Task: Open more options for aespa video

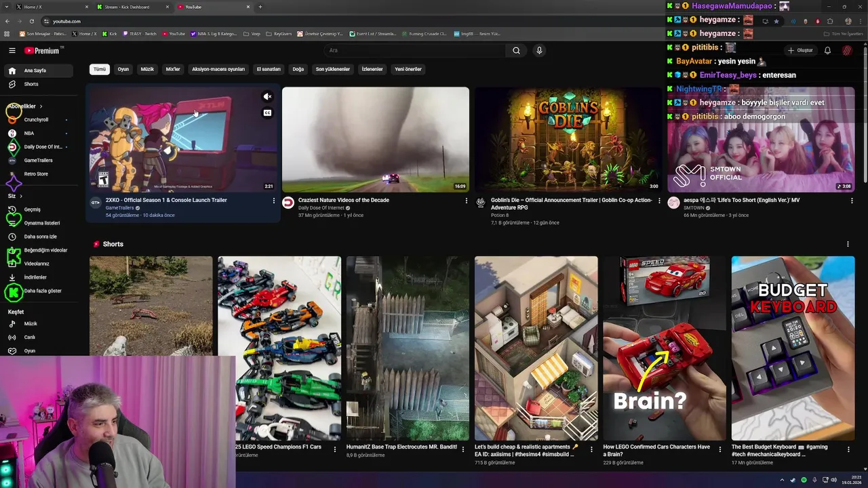Action: (x=852, y=201)
